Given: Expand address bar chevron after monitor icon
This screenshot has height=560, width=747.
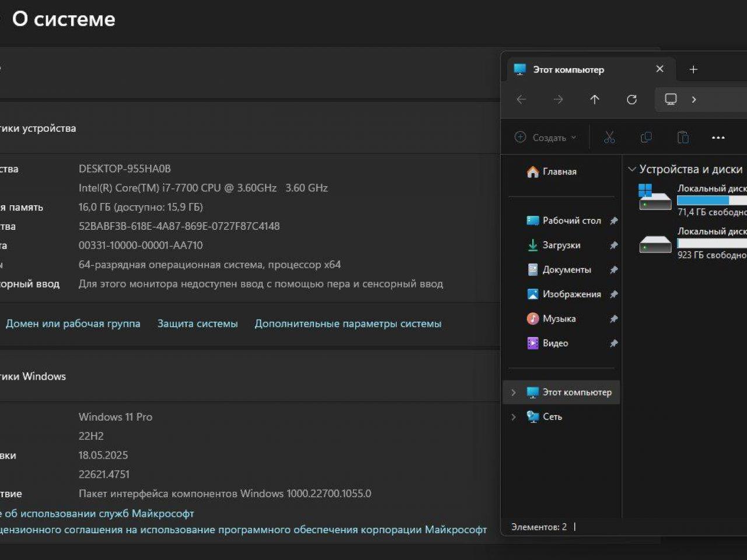Looking at the screenshot, I should pos(694,100).
